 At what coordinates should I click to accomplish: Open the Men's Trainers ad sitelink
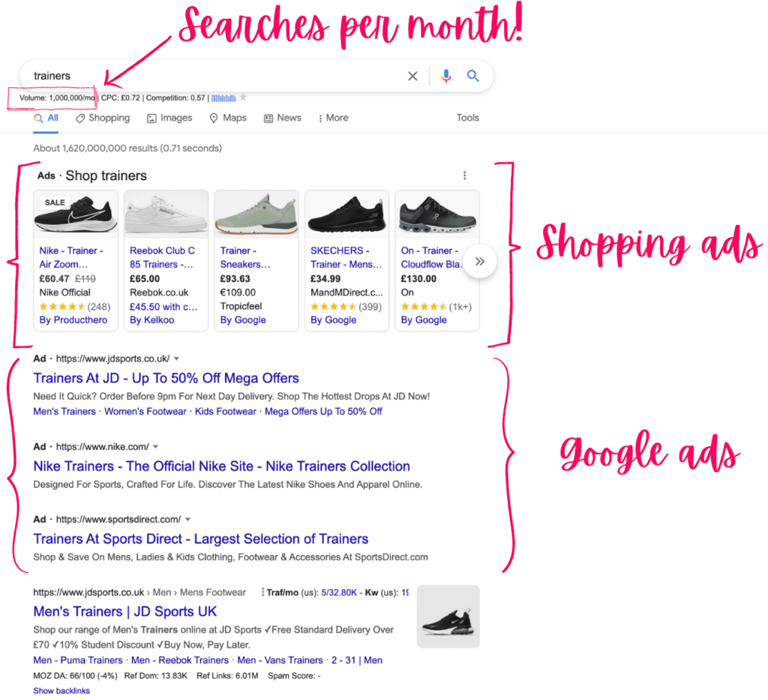pos(64,411)
